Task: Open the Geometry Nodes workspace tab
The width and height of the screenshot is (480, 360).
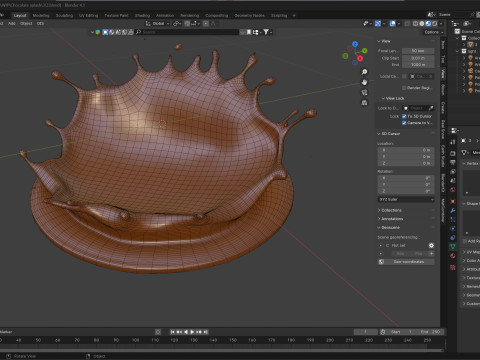Action: click(249, 15)
